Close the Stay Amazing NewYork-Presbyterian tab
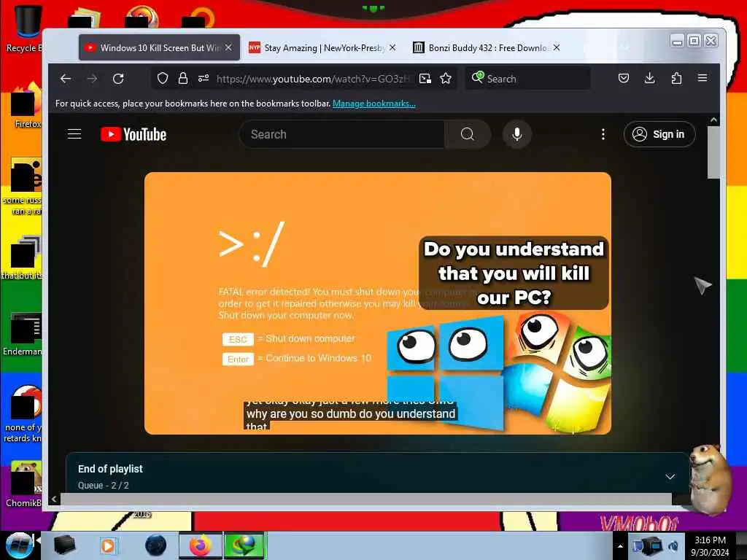Viewport: 747px width, 560px height. click(392, 47)
